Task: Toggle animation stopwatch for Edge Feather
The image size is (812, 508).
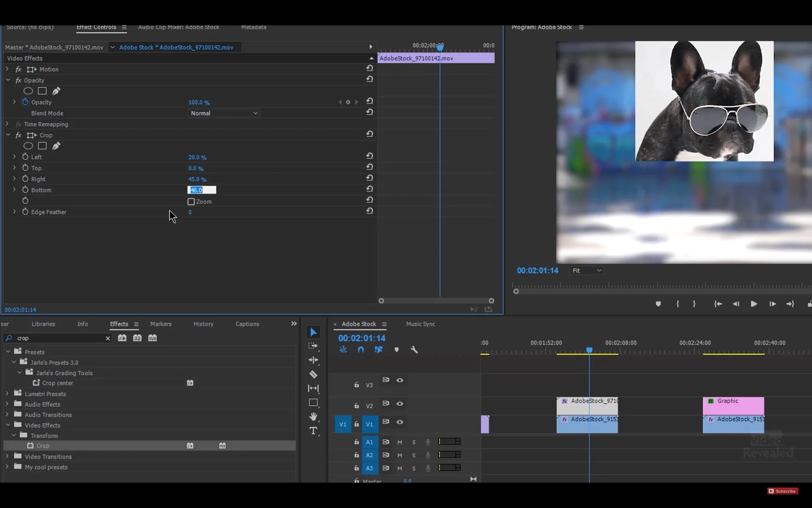Action: 25,212
